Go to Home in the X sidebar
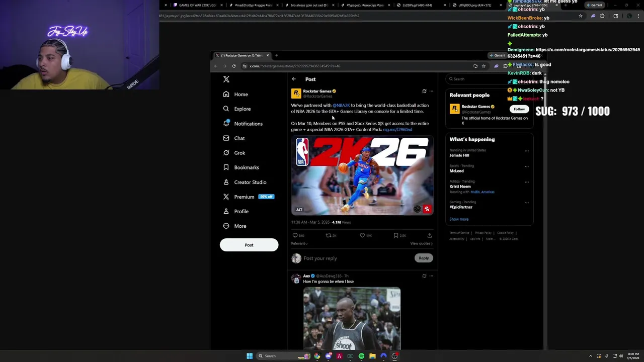 point(235,94)
